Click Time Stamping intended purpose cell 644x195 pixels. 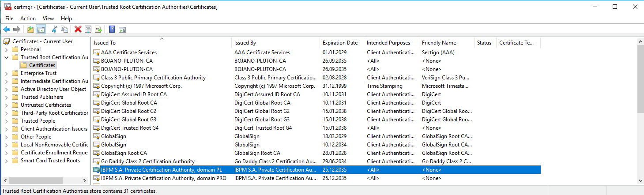(x=384, y=86)
